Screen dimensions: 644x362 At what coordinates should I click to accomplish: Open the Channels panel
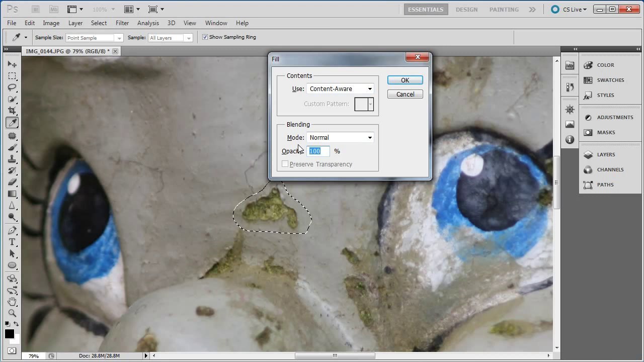tap(610, 169)
